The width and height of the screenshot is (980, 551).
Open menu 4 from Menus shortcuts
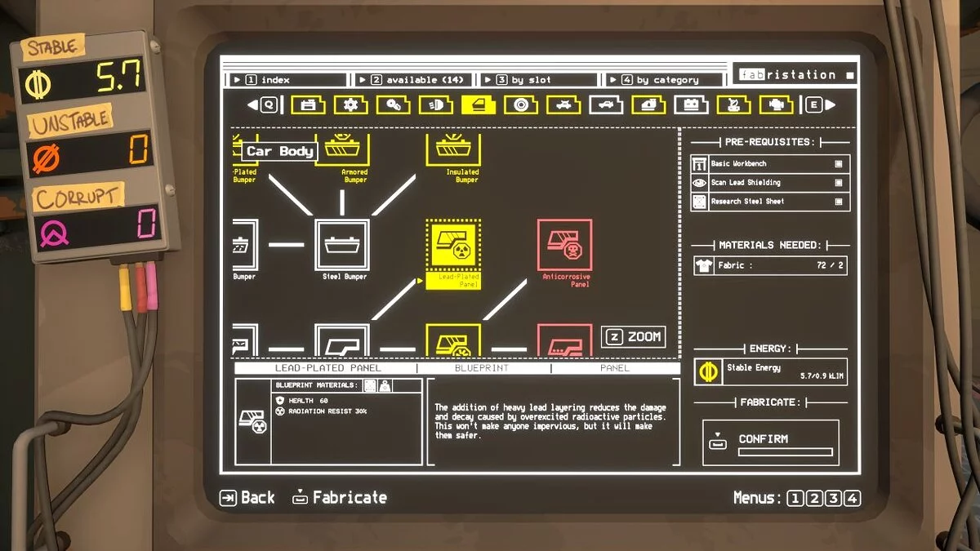point(853,498)
